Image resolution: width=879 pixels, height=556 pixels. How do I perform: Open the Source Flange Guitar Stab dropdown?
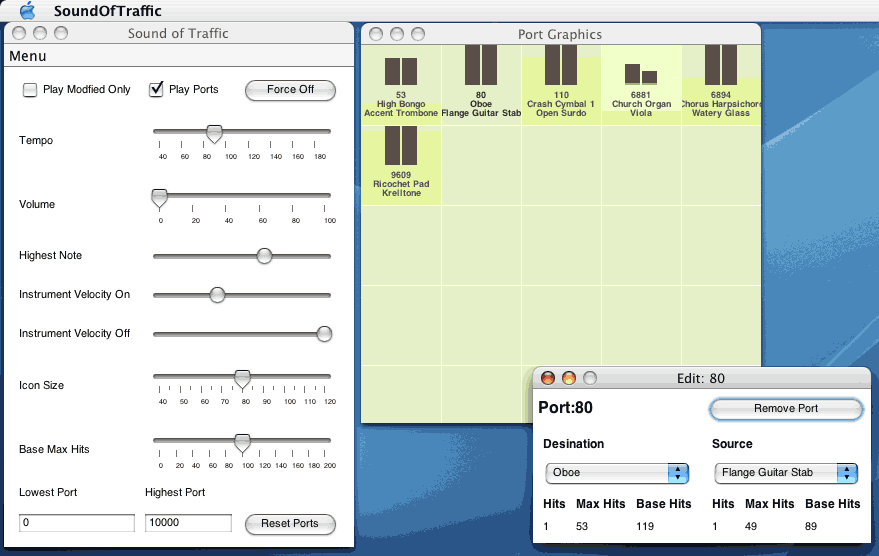[786, 473]
